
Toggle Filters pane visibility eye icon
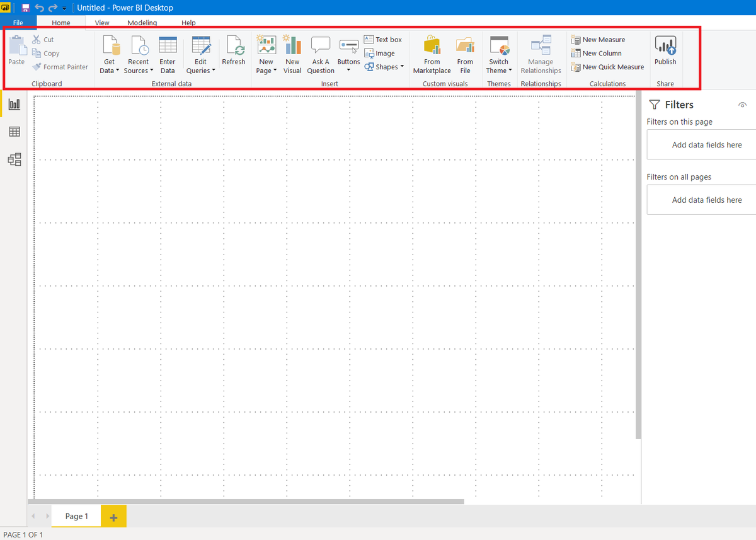tap(742, 105)
